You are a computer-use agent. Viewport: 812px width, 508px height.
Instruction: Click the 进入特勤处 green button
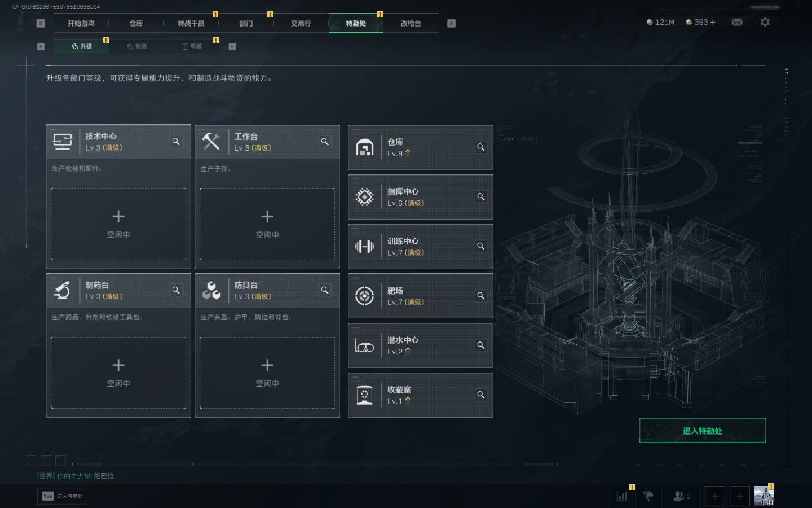702,431
